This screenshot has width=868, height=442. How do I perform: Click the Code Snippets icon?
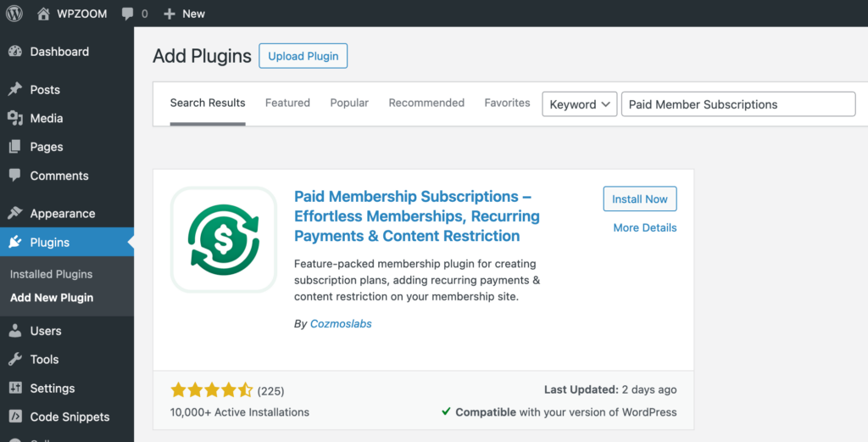(x=15, y=417)
